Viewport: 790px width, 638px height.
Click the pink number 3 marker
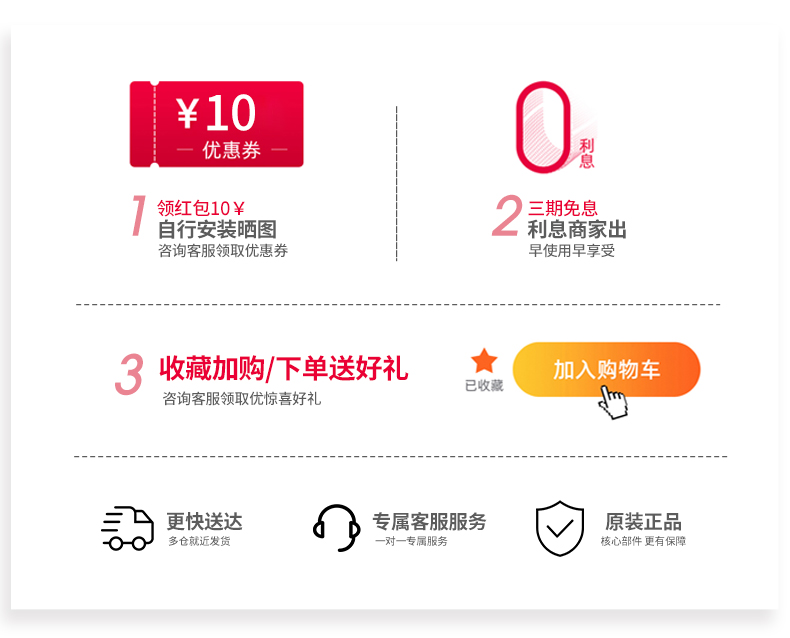coord(130,374)
